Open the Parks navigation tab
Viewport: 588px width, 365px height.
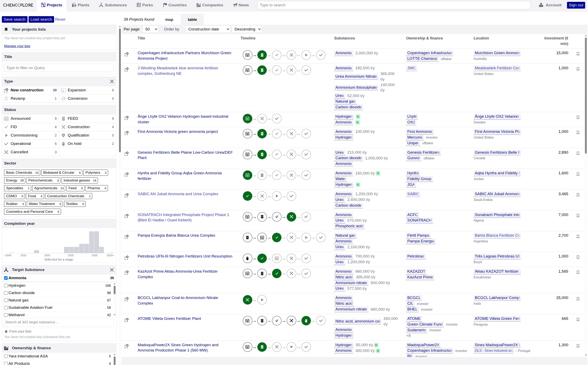point(145,5)
